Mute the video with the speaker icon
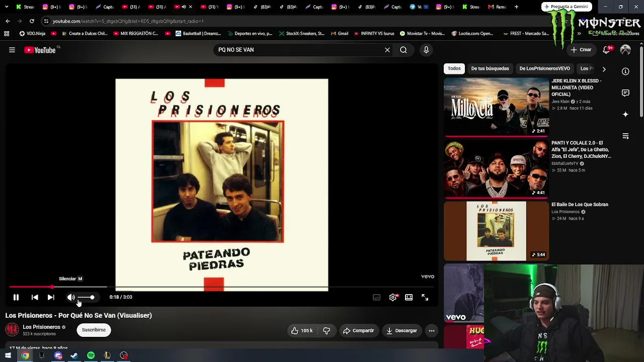644x362 pixels. [x=71, y=297]
